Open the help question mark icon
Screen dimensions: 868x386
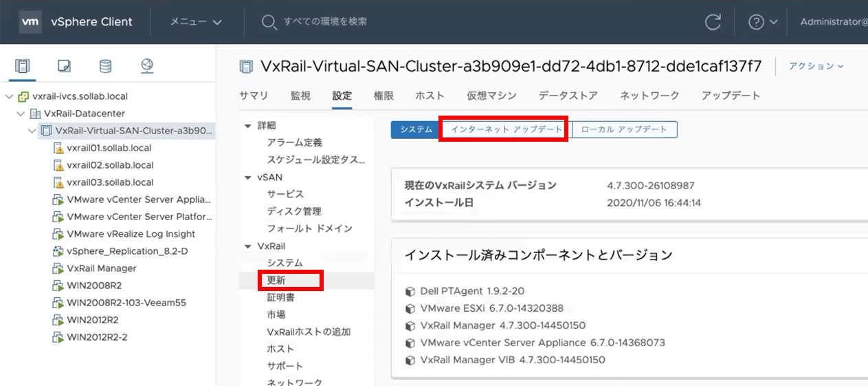pos(757,22)
